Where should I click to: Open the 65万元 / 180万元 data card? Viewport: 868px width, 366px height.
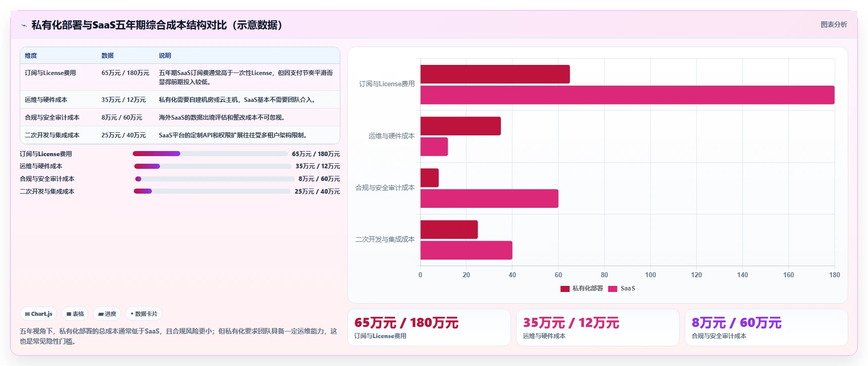coord(429,327)
